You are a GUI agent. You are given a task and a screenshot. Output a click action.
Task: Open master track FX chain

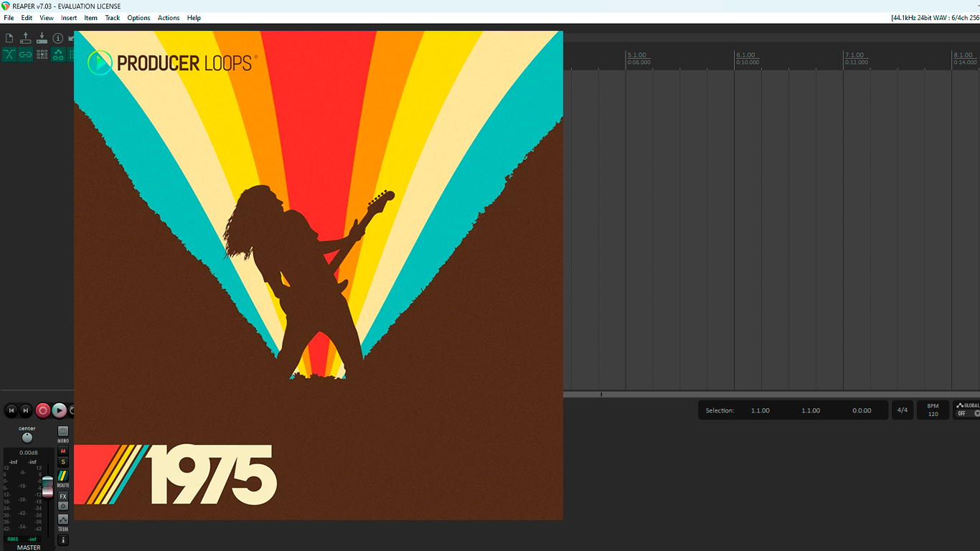(63, 496)
